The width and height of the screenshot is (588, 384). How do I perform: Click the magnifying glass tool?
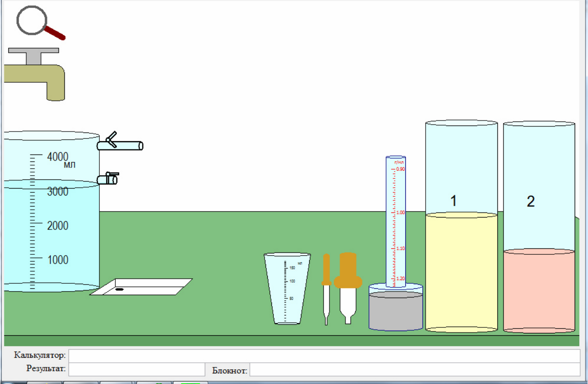pos(40,23)
